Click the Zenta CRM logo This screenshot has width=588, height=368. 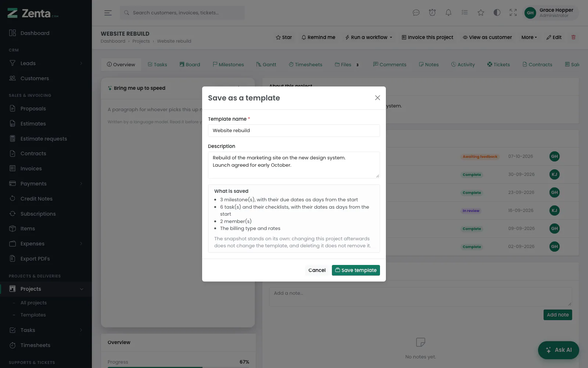33,13
